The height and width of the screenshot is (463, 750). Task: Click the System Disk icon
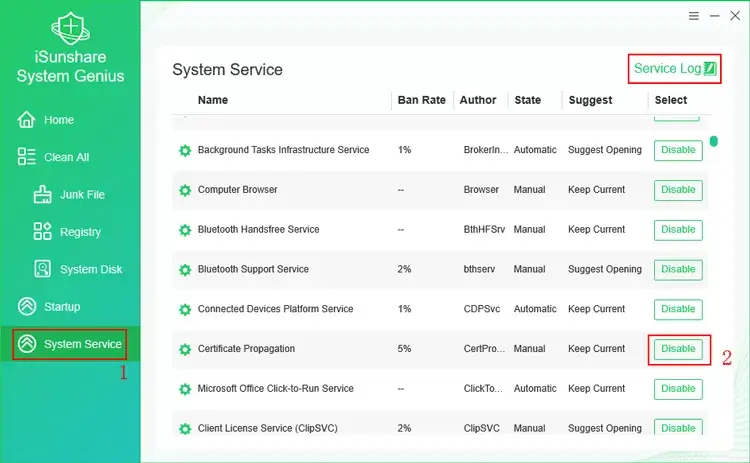pyautogui.click(x=42, y=269)
